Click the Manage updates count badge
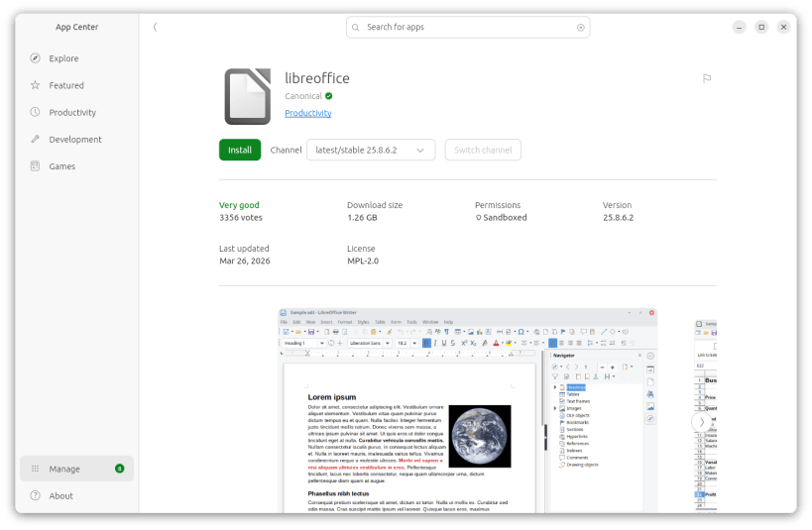This screenshot has width=812, height=530. click(119, 469)
